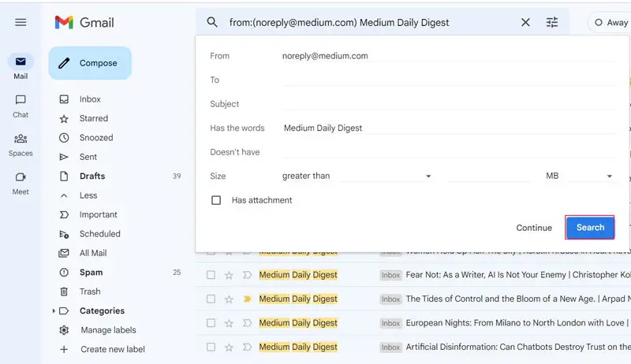The width and height of the screenshot is (631, 364).
Task: Open the Size greater than dropdown
Action: pyautogui.click(x=357, y=176)
